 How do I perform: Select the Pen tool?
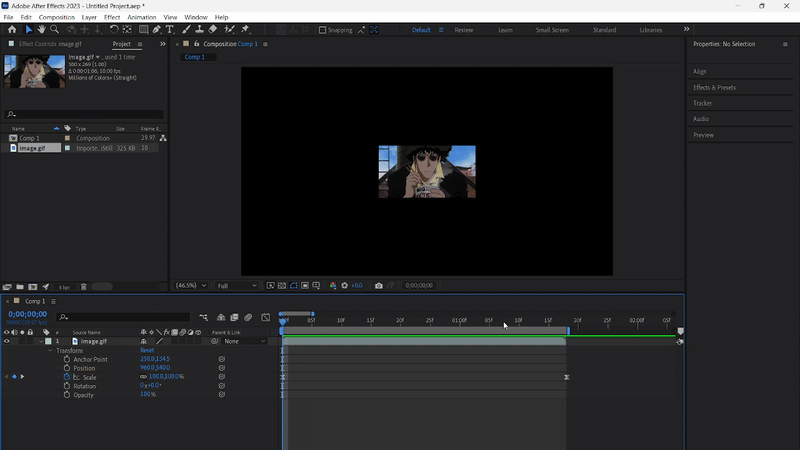coord(157,30)
